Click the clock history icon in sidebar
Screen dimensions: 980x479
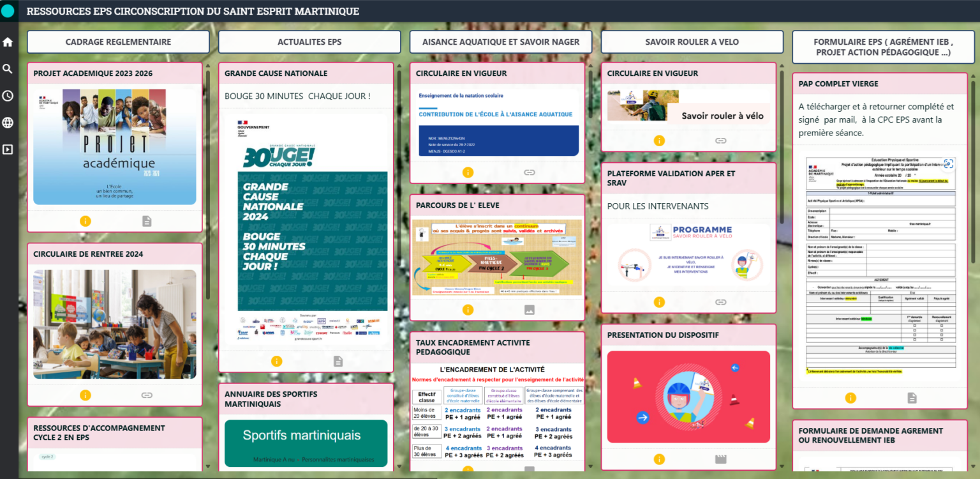(x=8, y=96)
